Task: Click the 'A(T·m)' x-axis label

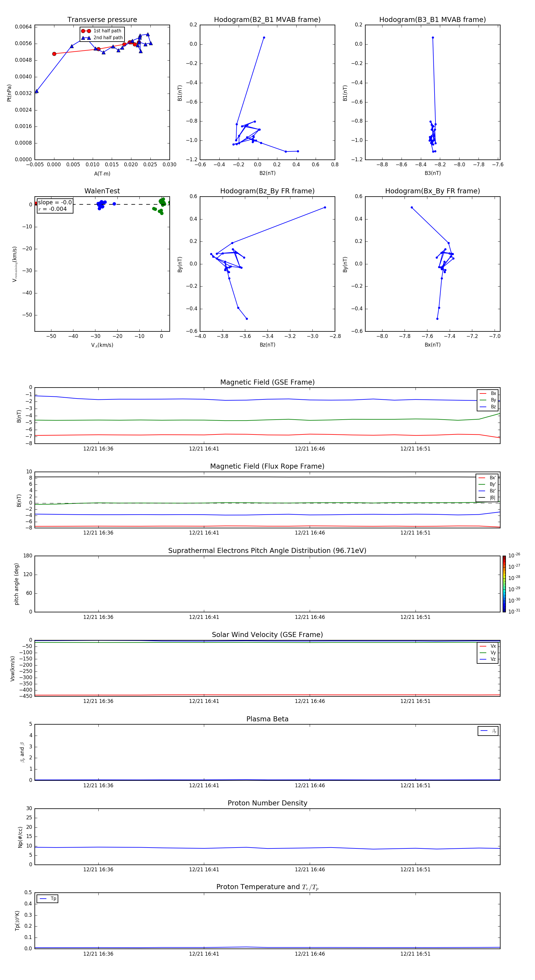Action: (x=102, y=174)
